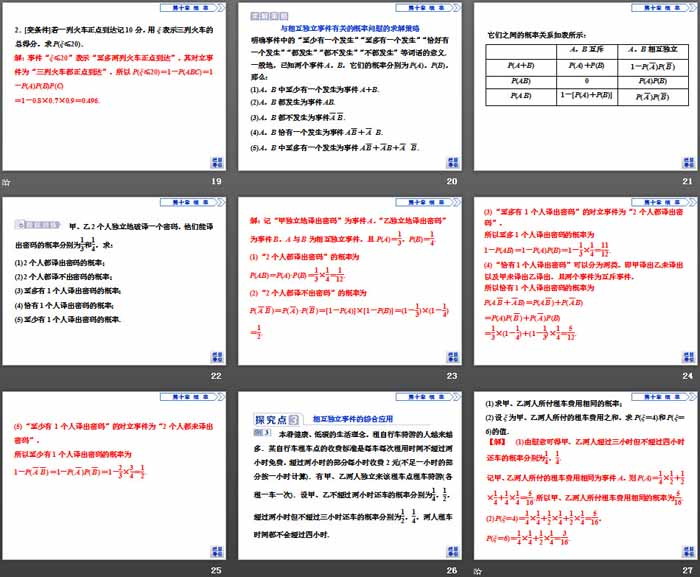700x577 pixels.
Task: Click the chapter header banner on slide 27
Action: click(x=664, y=397)
